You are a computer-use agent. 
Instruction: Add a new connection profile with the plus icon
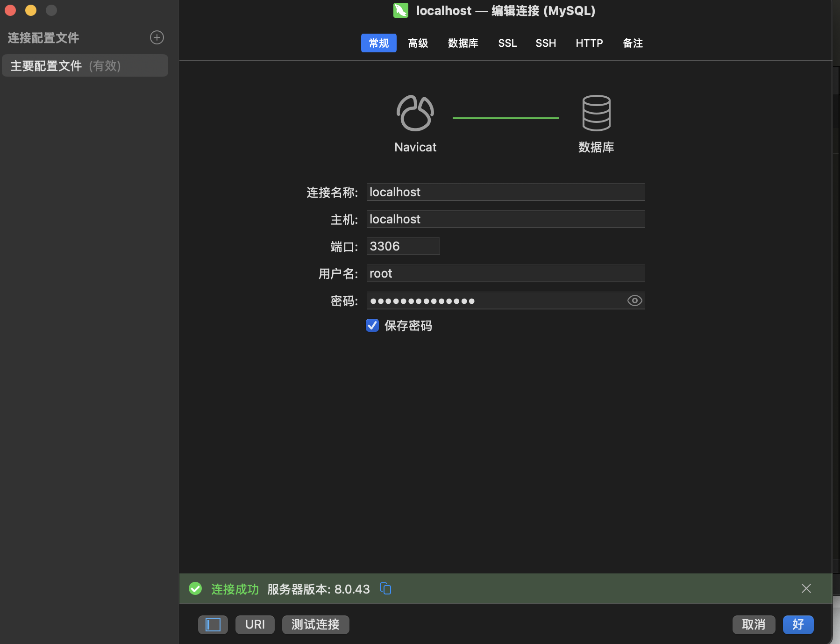(x=157, y=37)
